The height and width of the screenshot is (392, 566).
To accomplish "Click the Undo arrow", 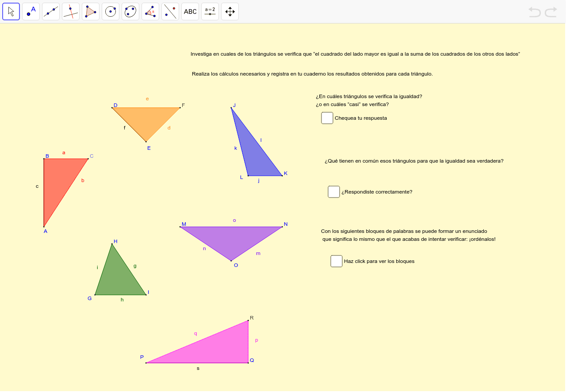I will (x=535, y=12).
